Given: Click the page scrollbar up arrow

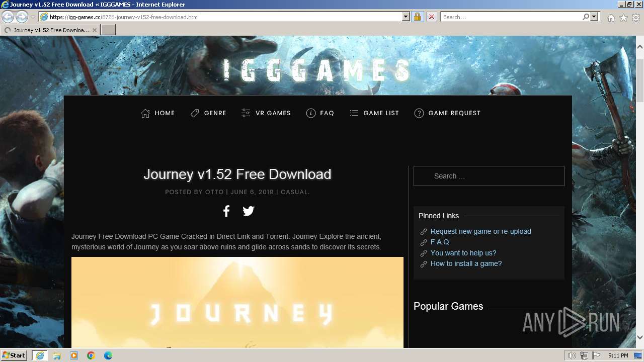Looking at the screenshot, I should (640, 46).
